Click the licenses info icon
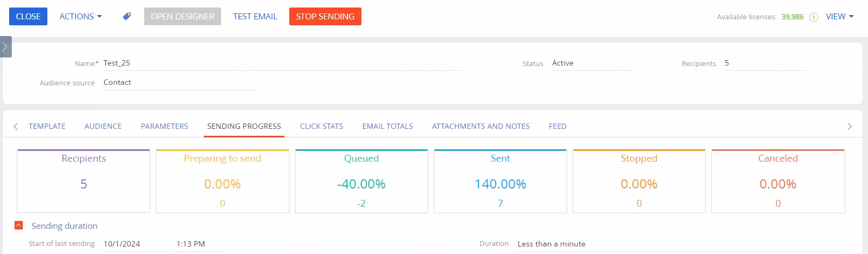Image resolution: width=868 pixels, height=254 pixels. (x=814, y=17)
